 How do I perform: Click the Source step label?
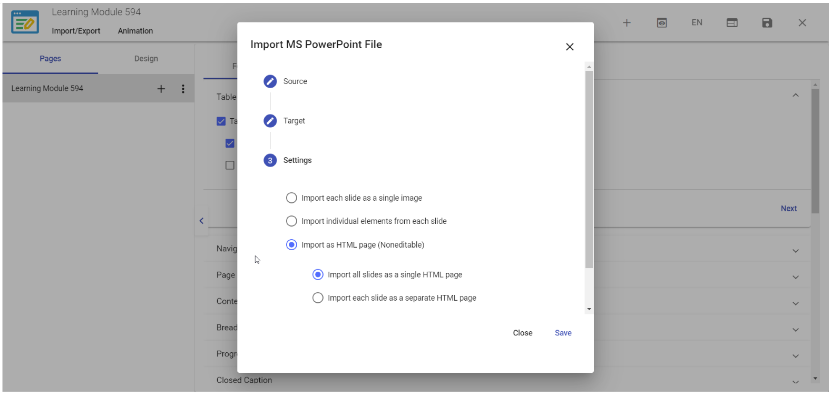pyautogui.click(x=295, y=81)
